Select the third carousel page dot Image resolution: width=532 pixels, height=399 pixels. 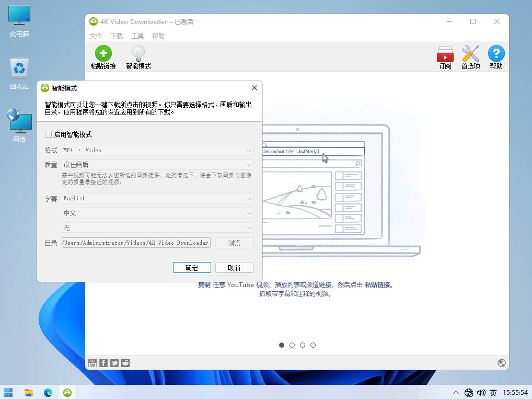[303, 345]
